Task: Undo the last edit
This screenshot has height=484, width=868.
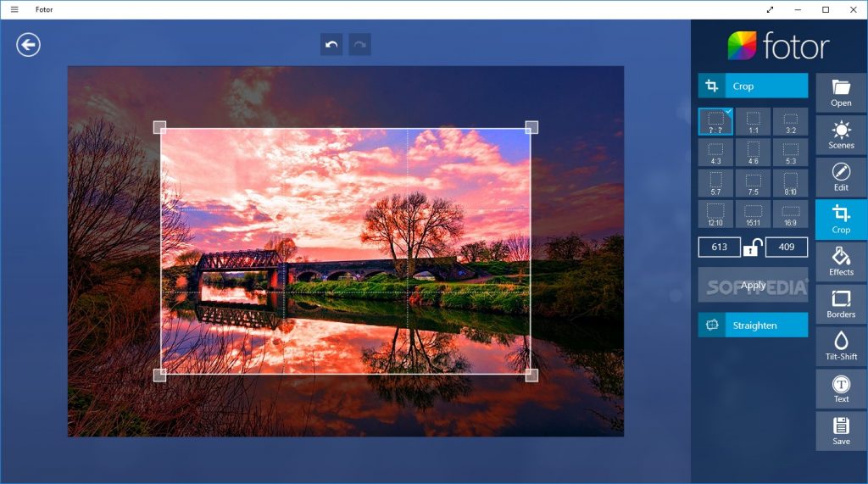Action: coord(331,44)
